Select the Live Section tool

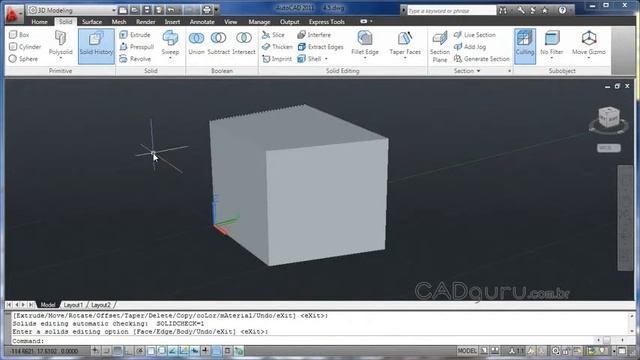(475, 35)
